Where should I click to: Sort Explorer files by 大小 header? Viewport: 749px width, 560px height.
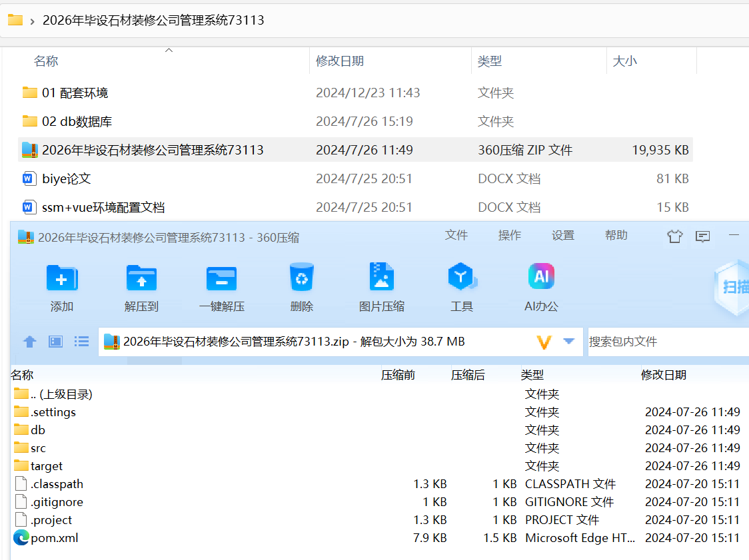pyautogui.click(x=625, y=61)
